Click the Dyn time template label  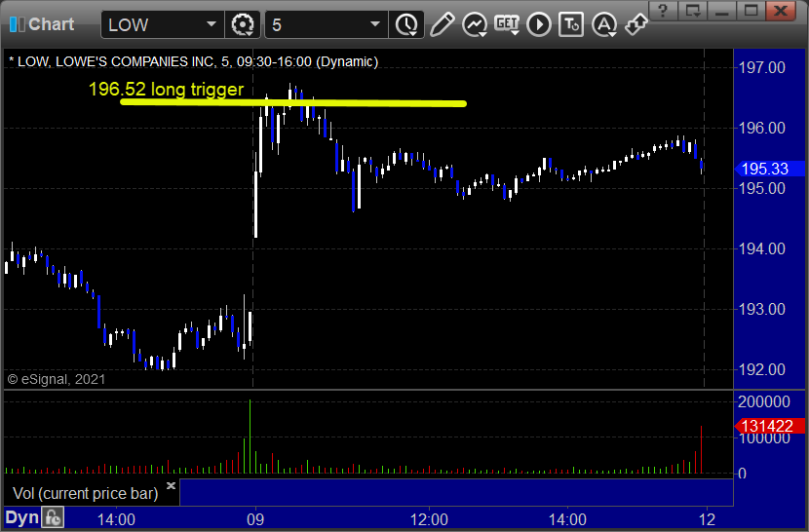pyautogui.click(x=21, y=517)
